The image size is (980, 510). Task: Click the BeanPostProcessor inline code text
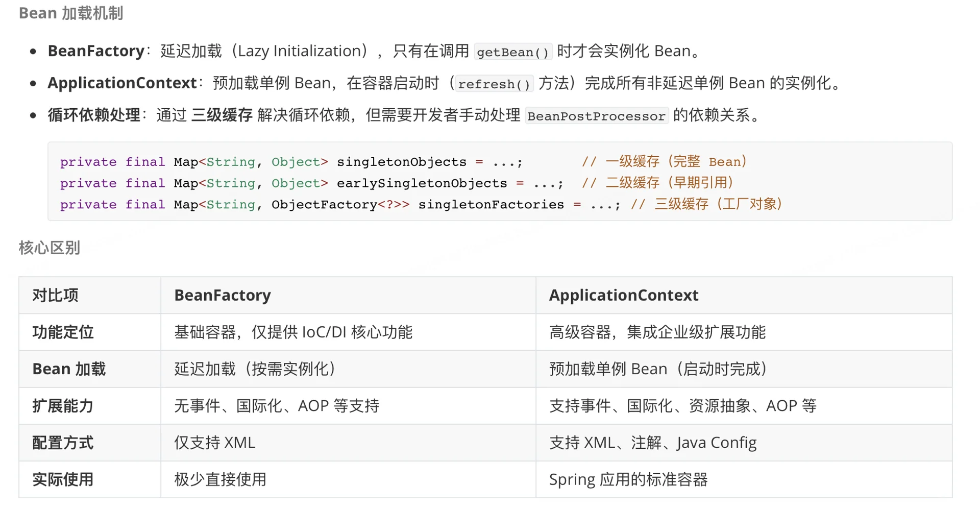click(596, 116)
